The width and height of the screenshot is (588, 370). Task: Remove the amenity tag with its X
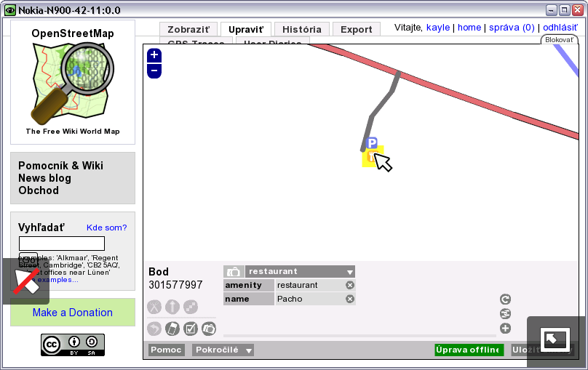tap(350, 286)
